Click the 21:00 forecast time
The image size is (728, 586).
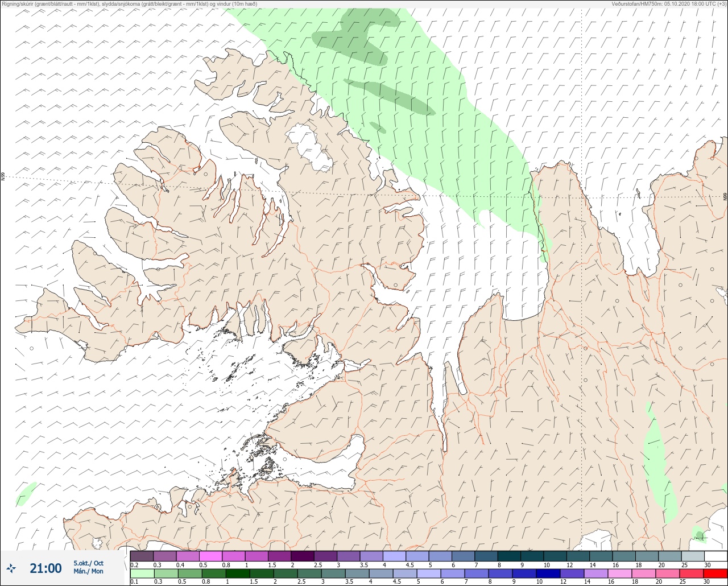point(45,568)
